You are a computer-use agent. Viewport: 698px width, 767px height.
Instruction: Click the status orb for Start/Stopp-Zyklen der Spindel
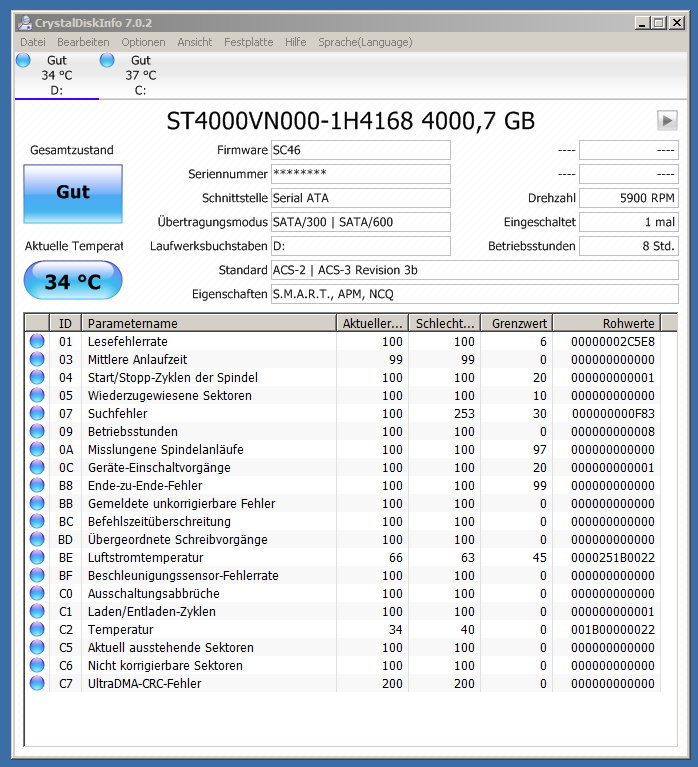click(x=37, y=377)
